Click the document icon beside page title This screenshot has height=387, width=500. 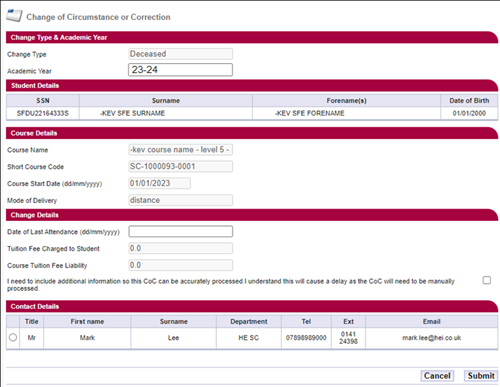(x=14, y=16)
